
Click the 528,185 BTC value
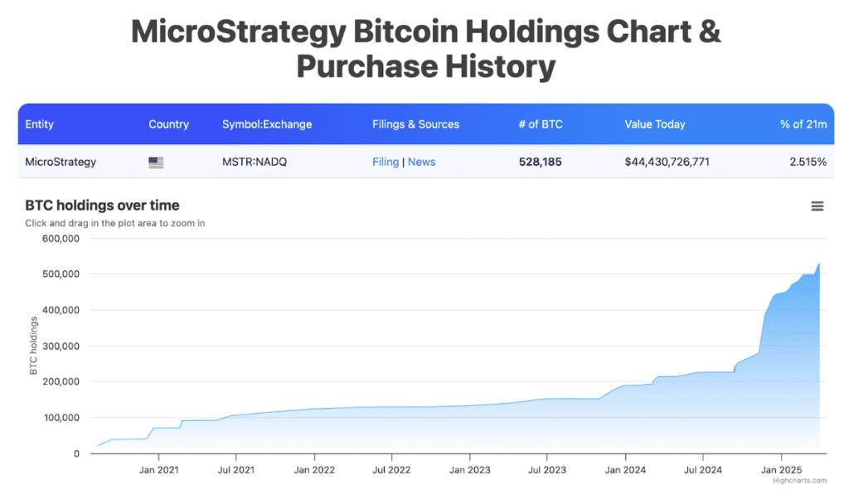point(541,162)
